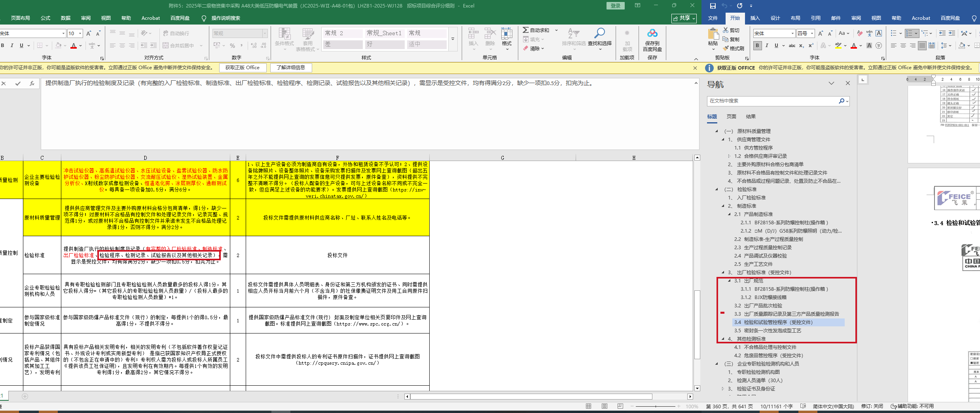Click Word's Phonetic Guide (wén) icon
Screen dimensions: 980x413
tap(869, 33)
